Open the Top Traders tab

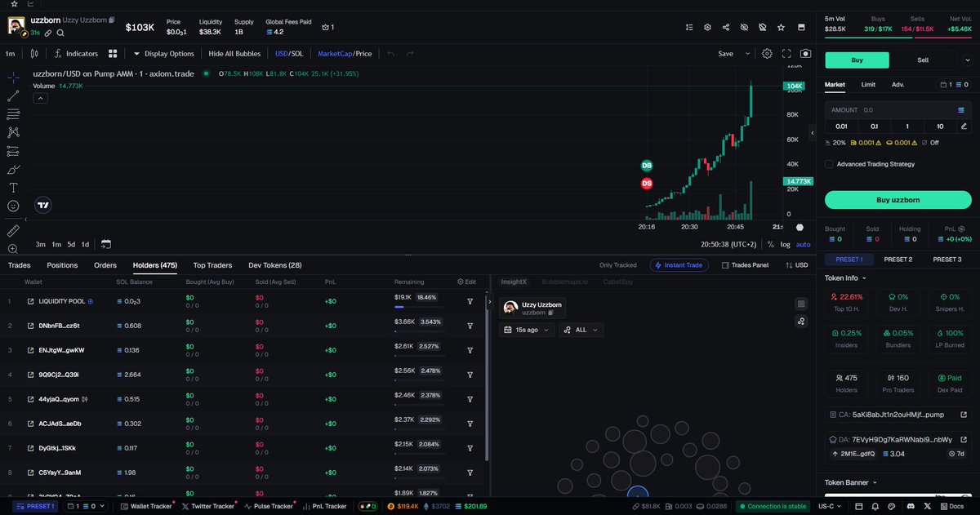[212, 265]
